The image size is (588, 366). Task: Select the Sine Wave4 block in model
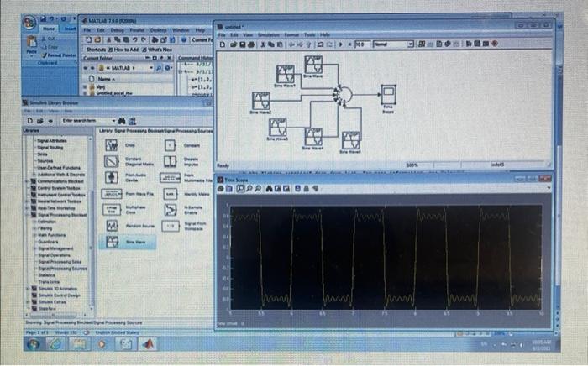point(312,137)
